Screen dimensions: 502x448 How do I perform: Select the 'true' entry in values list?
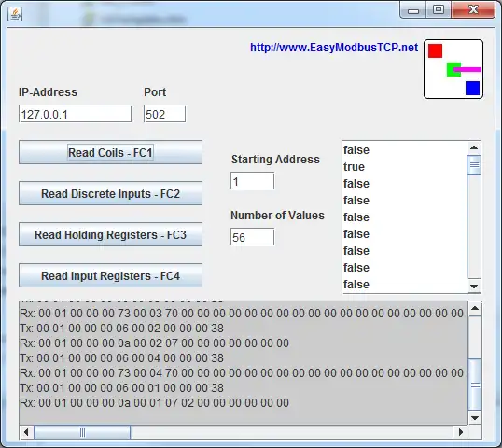tap(404, 167)
